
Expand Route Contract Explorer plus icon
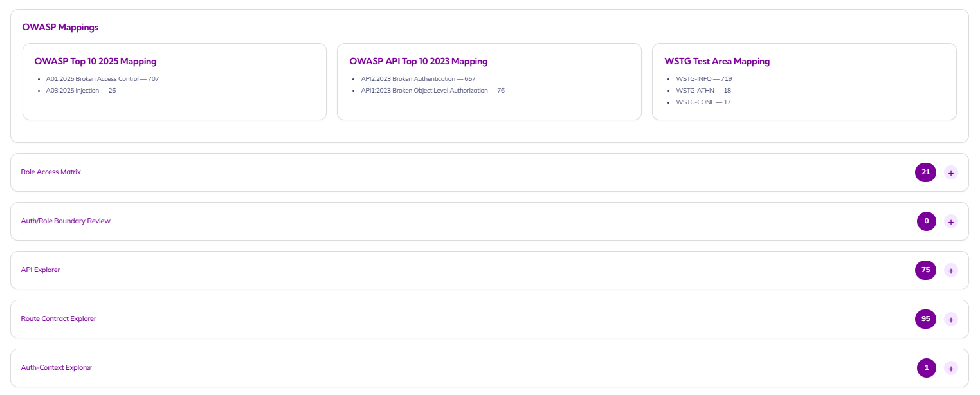tap(950, 319)
